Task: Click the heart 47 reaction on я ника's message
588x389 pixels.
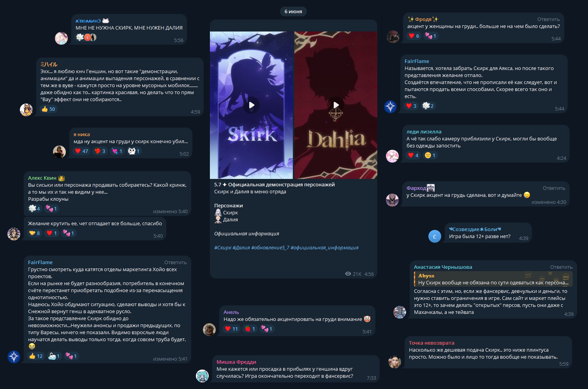Action: click(x=81, y=151)
